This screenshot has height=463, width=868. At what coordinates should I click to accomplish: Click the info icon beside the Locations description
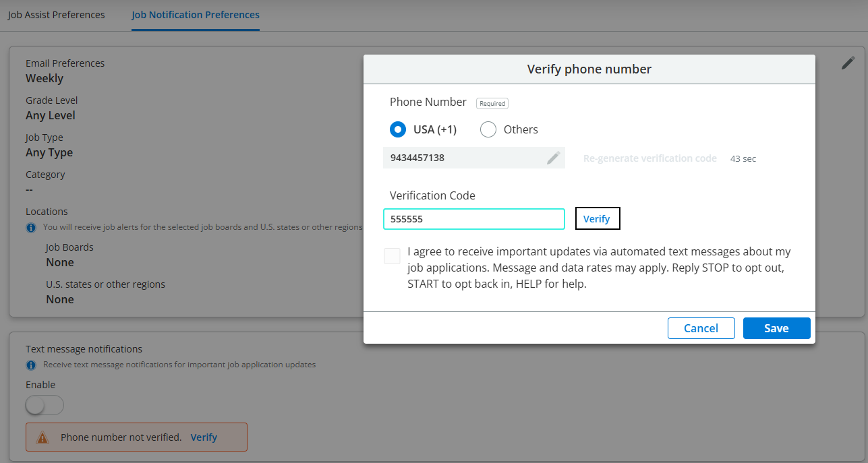click(31, 228)
